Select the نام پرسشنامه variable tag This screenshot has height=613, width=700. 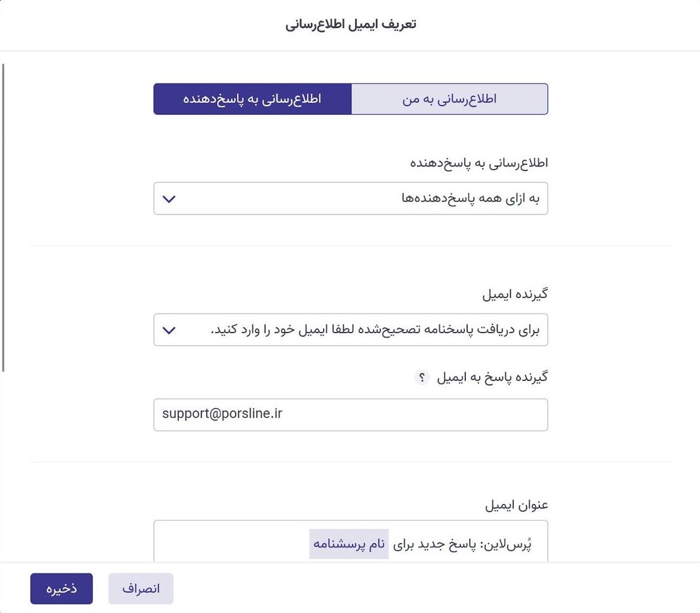tap(349, 544)
